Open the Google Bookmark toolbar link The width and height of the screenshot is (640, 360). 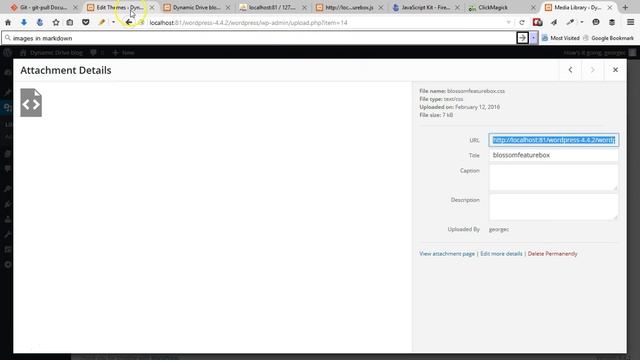608,38
